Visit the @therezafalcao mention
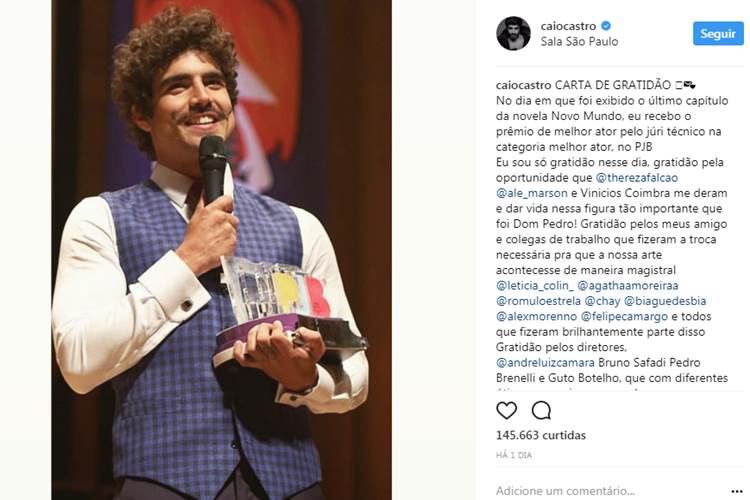The image size is (750, 500). [x=637, y=178]
